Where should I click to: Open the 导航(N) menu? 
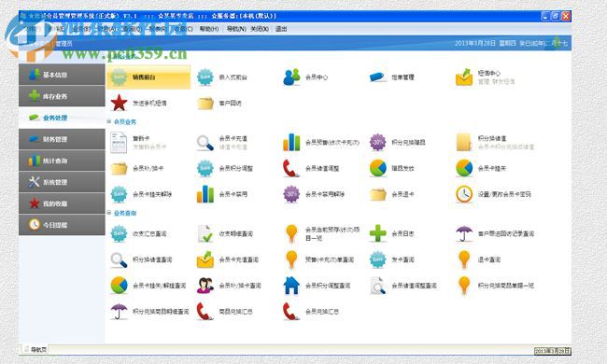(236, 29)
